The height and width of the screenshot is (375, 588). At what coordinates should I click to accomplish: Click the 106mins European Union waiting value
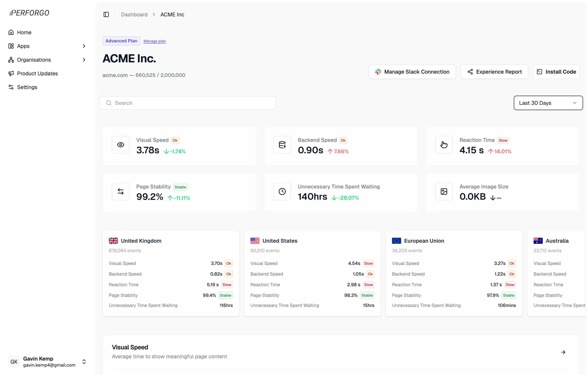pyautogui.click(x=507, y=305)
